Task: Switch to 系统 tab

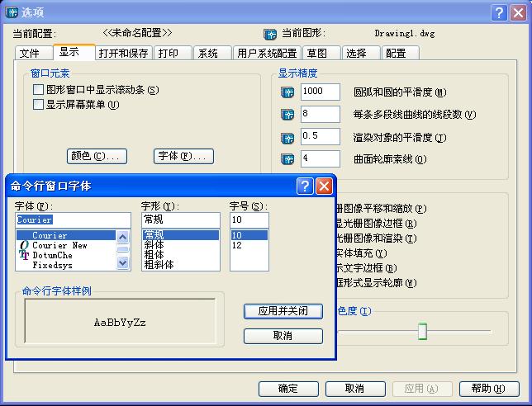Action: click(x=212, y=53)
